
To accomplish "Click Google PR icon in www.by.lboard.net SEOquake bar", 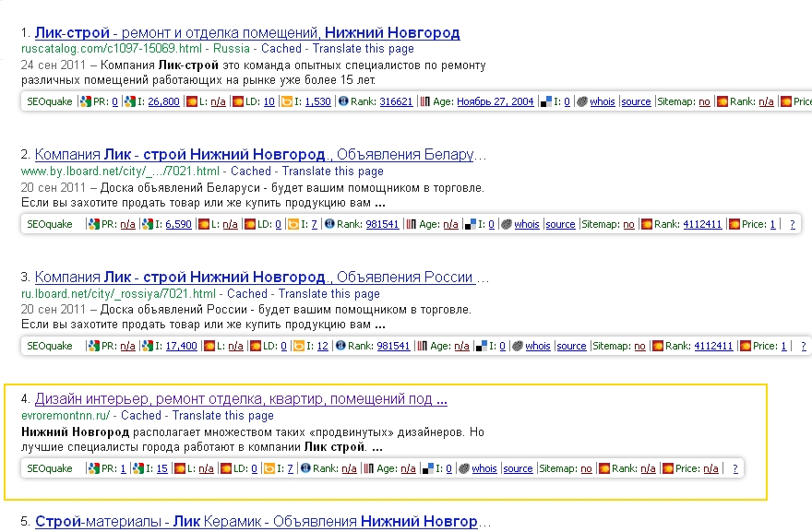I will tap(94, 224).
